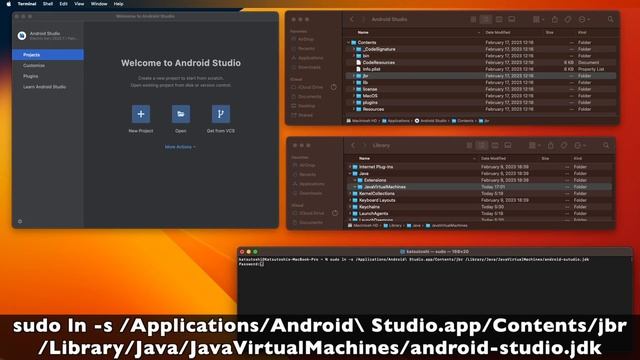Click search icon in Android Studio Finder window
640x360 pixels.
610,19
